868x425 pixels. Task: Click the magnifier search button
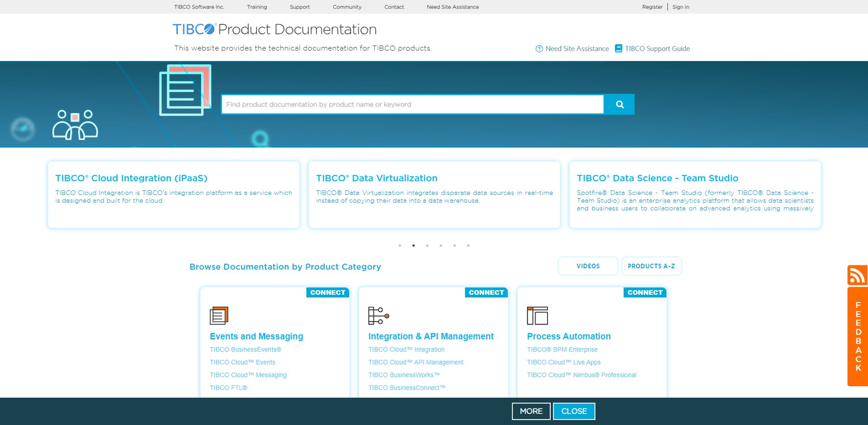coord(619,104)
